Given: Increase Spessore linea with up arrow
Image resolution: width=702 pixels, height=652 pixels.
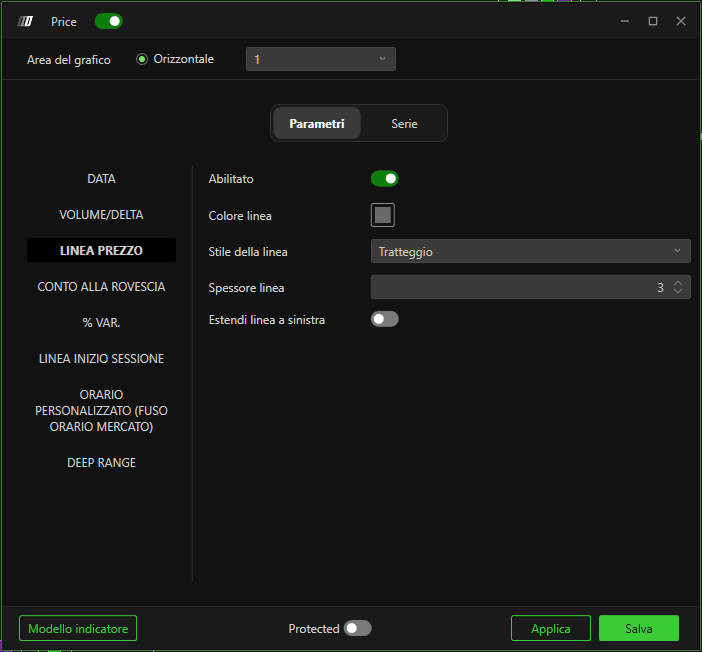Looking at the screenshot, I should [x=678, y=283].
